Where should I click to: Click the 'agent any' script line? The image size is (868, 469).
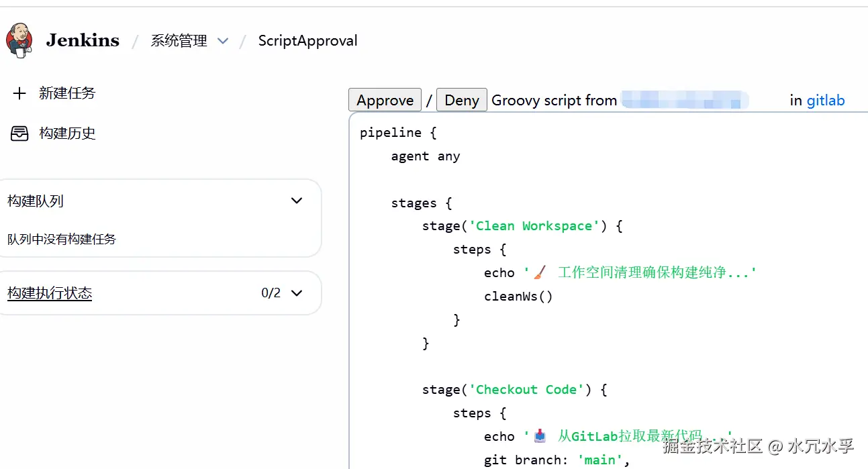(426, 156)
